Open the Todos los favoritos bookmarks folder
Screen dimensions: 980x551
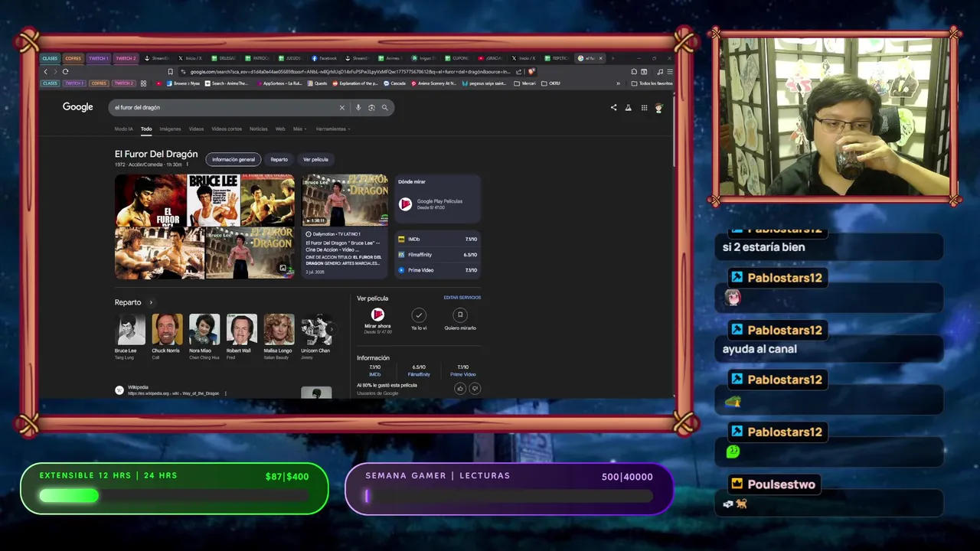coord(653,83)
